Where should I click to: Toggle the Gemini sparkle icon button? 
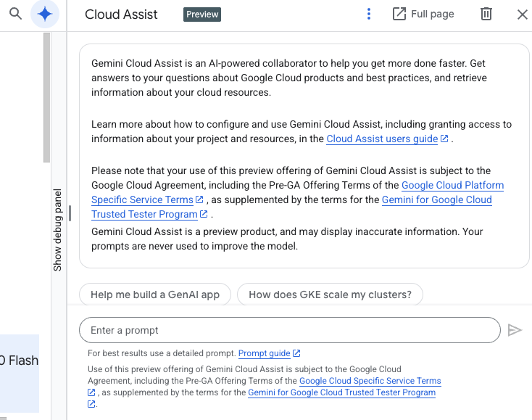45,14
